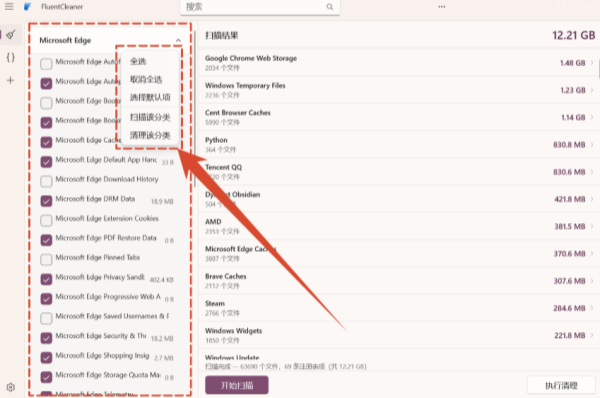Uncheck Microsoft Edge Progressive Web Apps checkbox
Screen dimensions: 600x398
(x=46, y=298)
